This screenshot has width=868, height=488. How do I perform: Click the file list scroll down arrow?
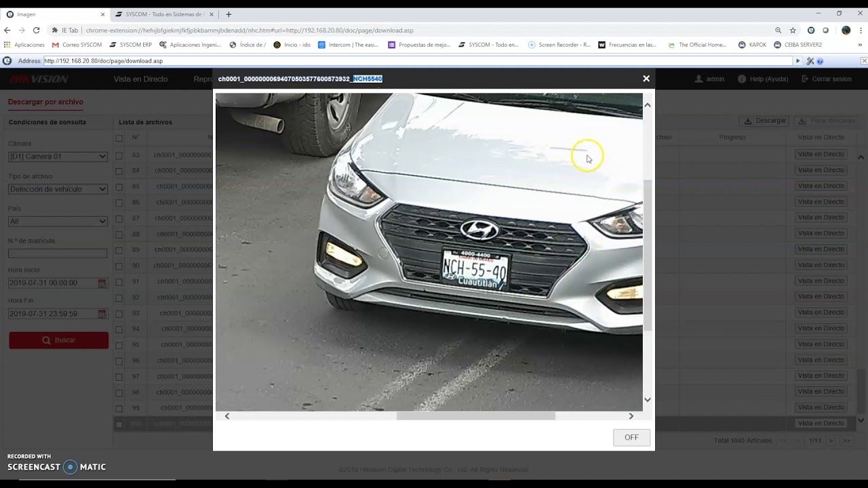pos(861,420)
